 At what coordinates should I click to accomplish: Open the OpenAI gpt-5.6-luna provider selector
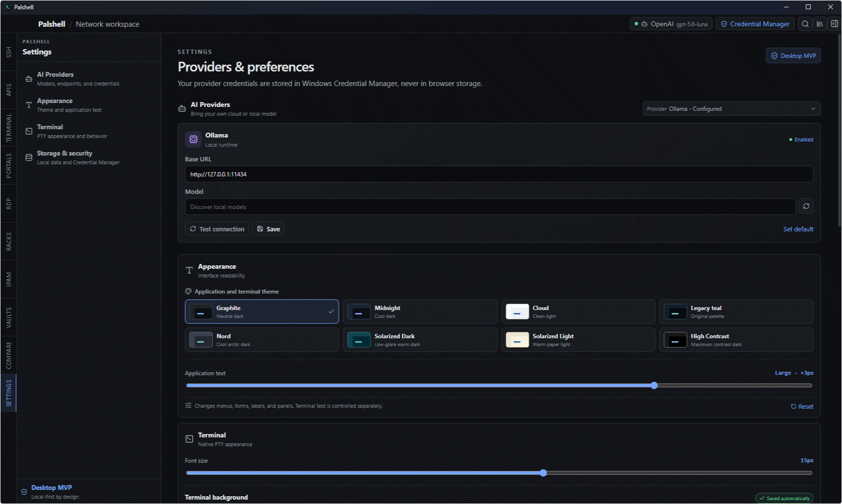click(x=671, y=24)
